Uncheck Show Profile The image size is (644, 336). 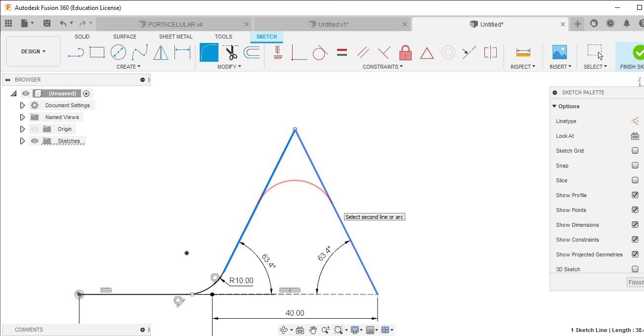[x=635, y=195]
